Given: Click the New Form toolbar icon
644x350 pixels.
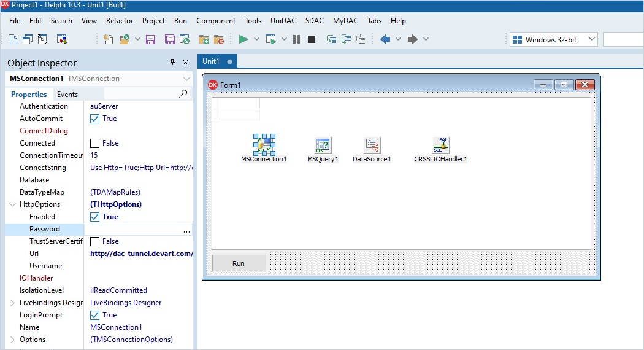Looking at the screenshot, I should click(61, 39).
